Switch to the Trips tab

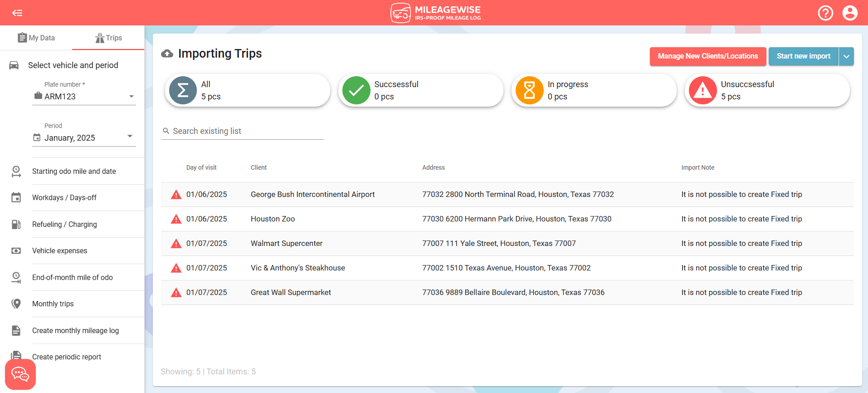(108, 38)
